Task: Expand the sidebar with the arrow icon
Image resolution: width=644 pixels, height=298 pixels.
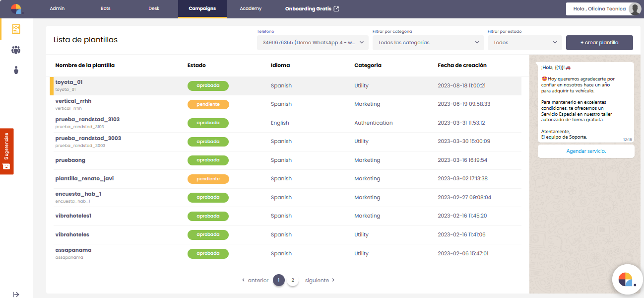Action: pyautogui.click(x=16, y=294)
